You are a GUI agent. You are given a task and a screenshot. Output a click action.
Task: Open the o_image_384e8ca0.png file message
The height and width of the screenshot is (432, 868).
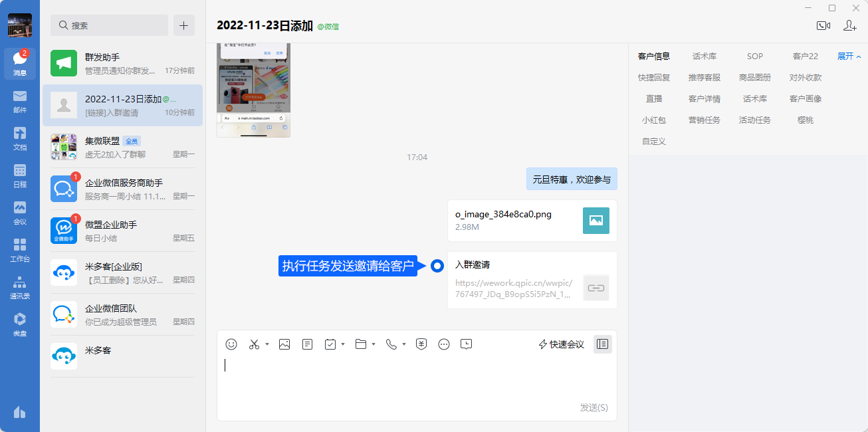532,220
